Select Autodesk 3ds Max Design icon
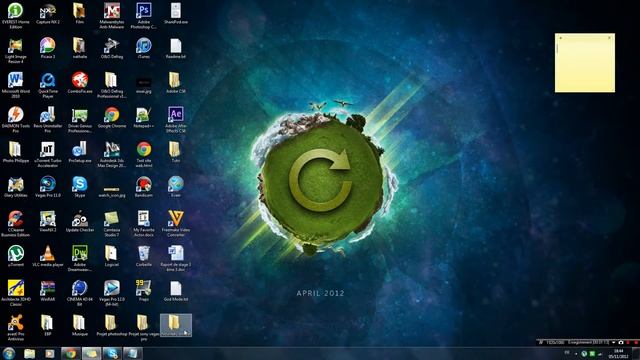The height and width of the screenshot is (360, 640). pyautogui.click(x=112, y=154)
